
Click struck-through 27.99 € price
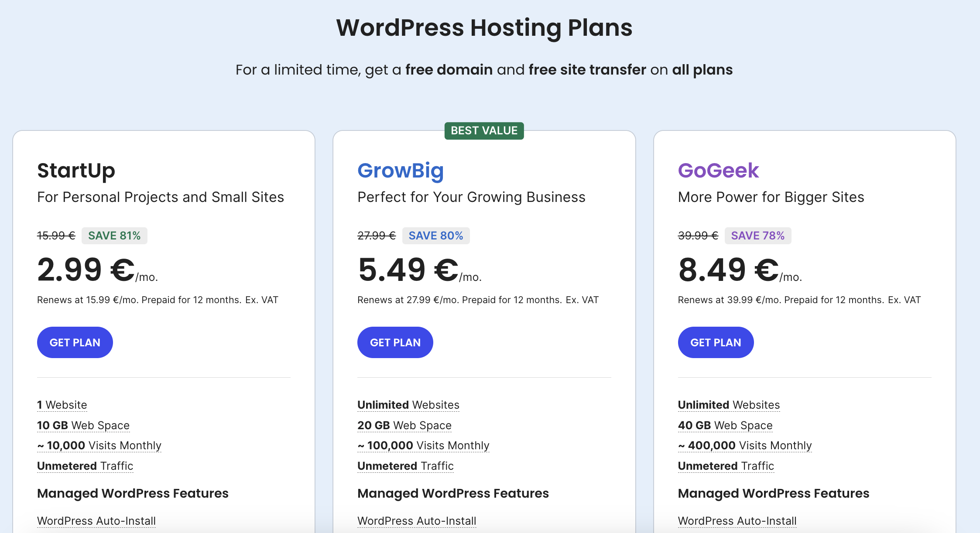(377, 236)
